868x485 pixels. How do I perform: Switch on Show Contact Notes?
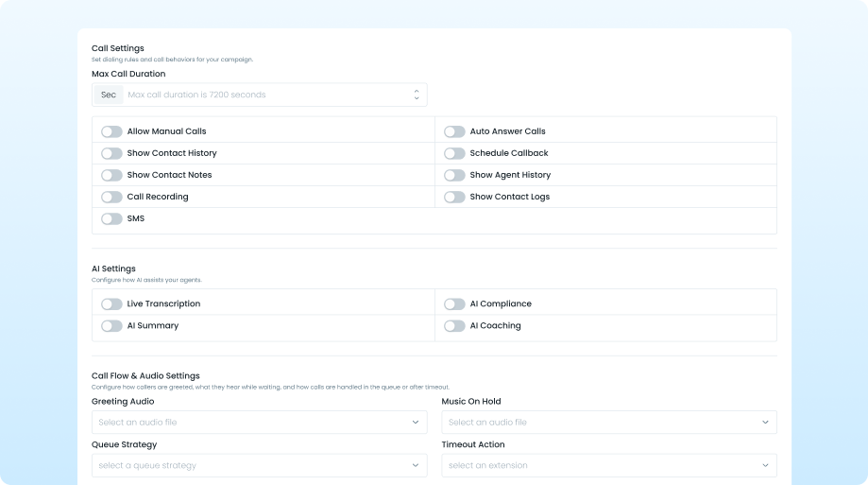tap(111, 175)
